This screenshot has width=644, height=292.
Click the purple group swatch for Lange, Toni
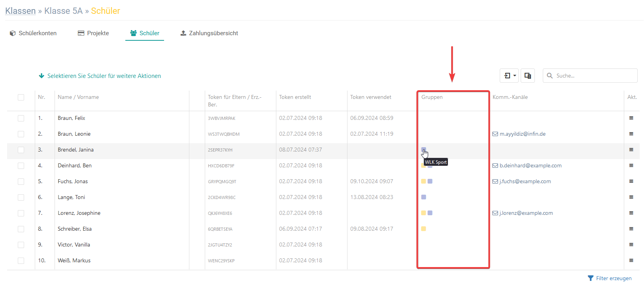coord(423,197)
